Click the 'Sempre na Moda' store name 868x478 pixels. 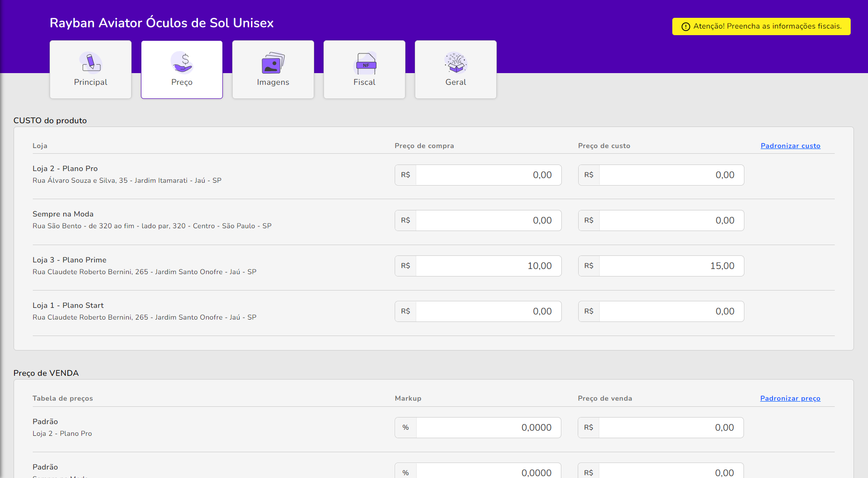(x=63, y=214)
